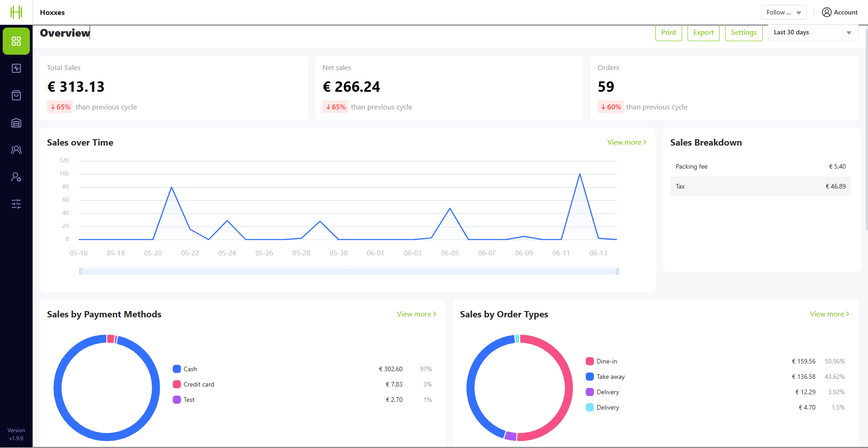
Task: Toggle the Take away legend swatch
Action: pos(590,377)
